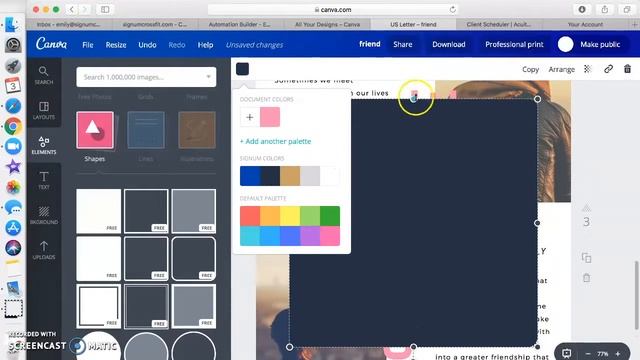Click Undo in the top bar
This screenshot has height=360, width=640.
point(147,45)
